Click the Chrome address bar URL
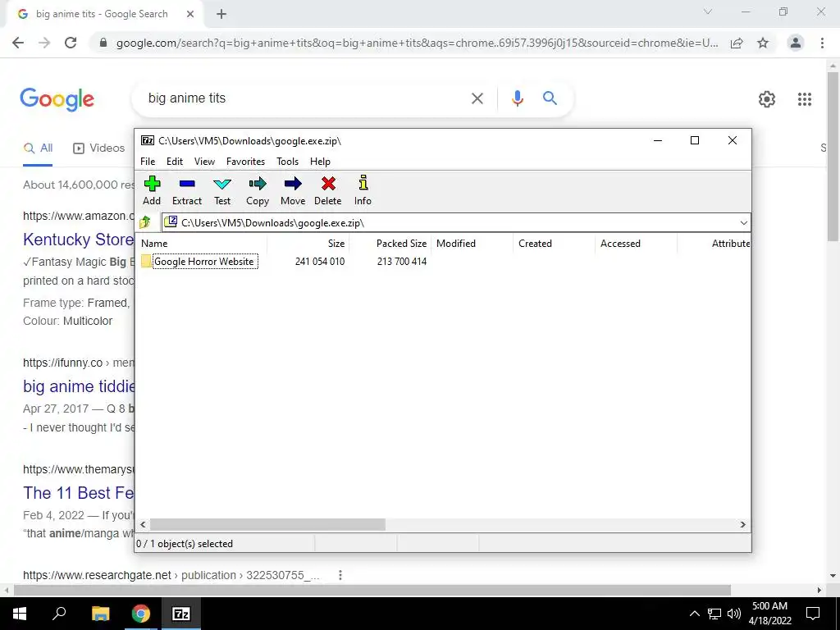 (x=417, y=43)
